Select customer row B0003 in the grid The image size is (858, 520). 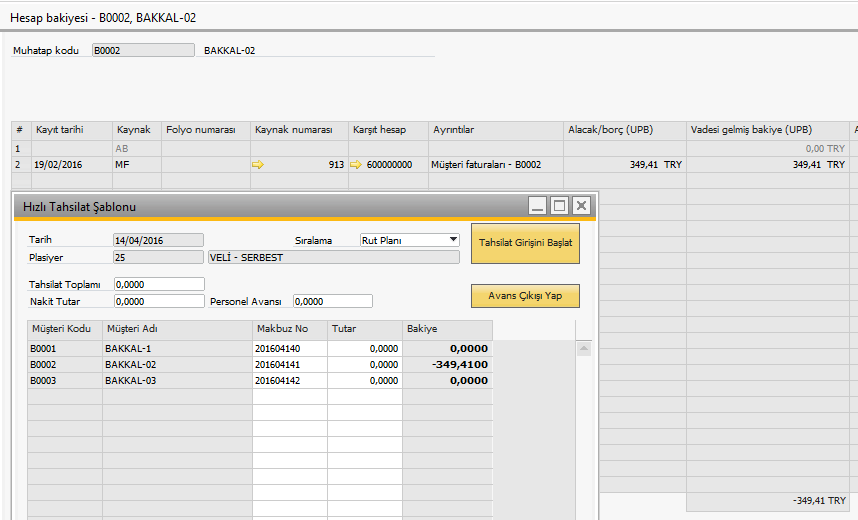[x=63, y=381]
